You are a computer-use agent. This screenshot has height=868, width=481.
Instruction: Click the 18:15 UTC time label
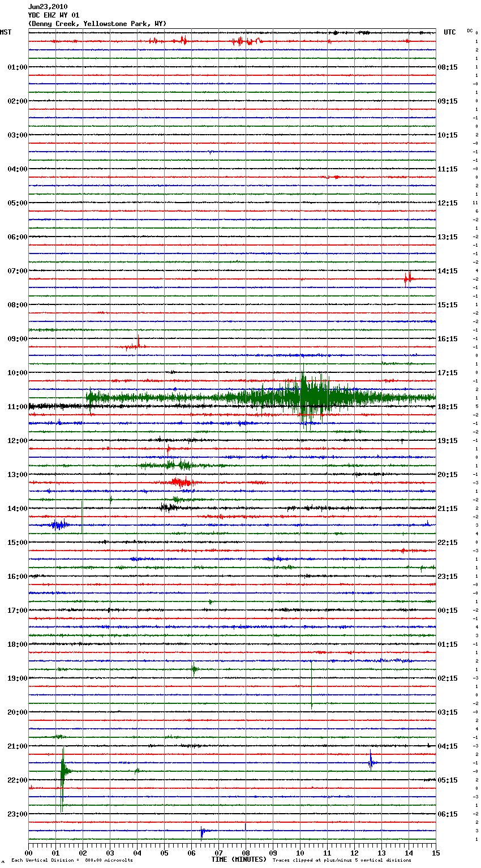coord(448,407)
